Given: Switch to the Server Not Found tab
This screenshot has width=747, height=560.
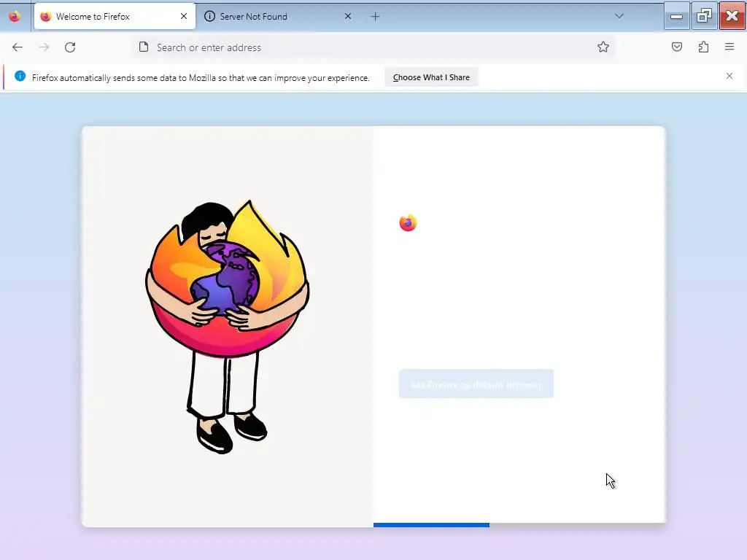Looking at the screenshot, I should [x=279, y=16].
